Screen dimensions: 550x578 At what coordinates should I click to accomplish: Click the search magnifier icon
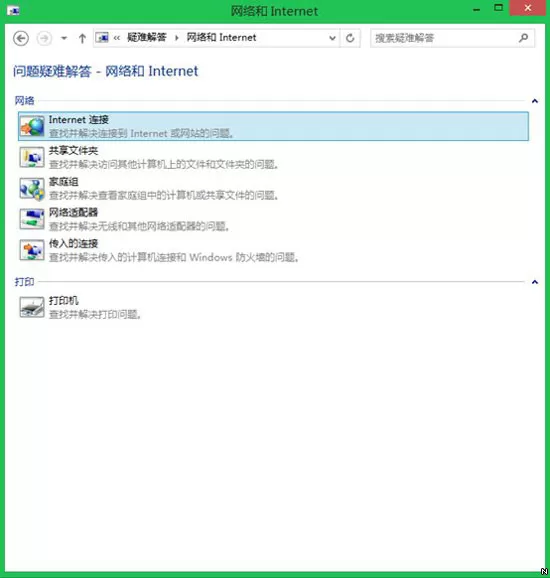coord(523,38)
